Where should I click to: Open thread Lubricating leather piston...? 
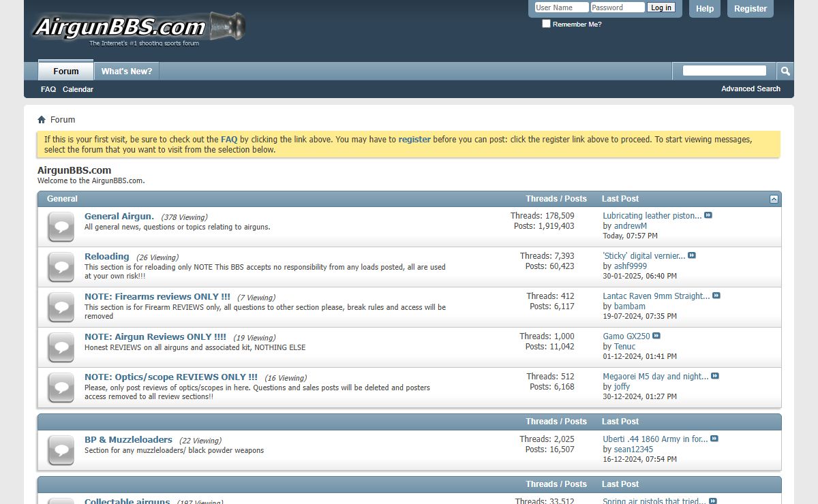click(652, 215)
